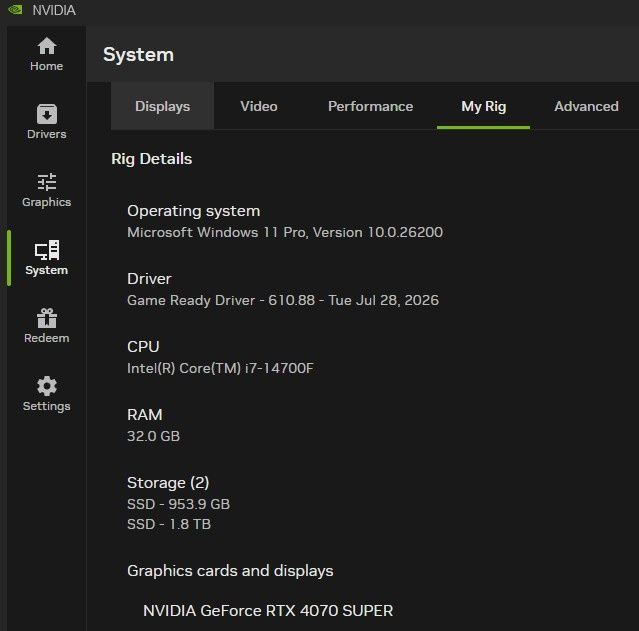The width and height of the screenshot is (639, 631).
Task: Select the SSD - 1.8 TB entry
Action: (x=169, y=524)
